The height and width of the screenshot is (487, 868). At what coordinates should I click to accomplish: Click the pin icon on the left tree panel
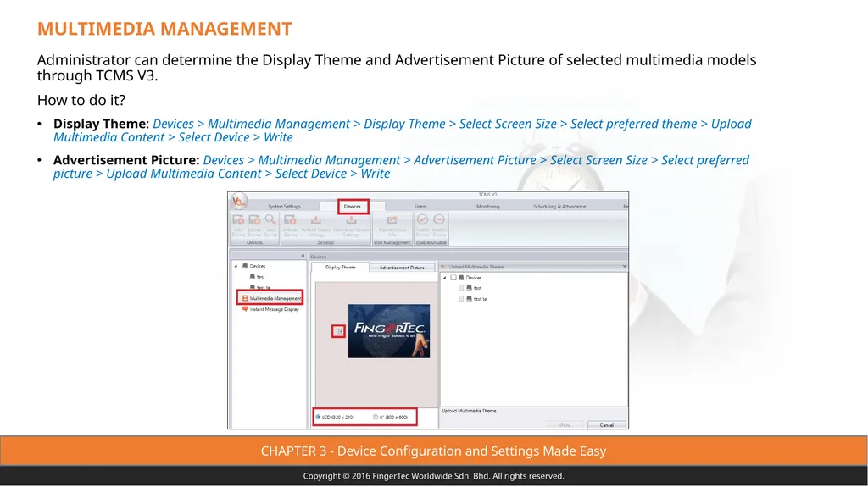[x=303, y=257]
